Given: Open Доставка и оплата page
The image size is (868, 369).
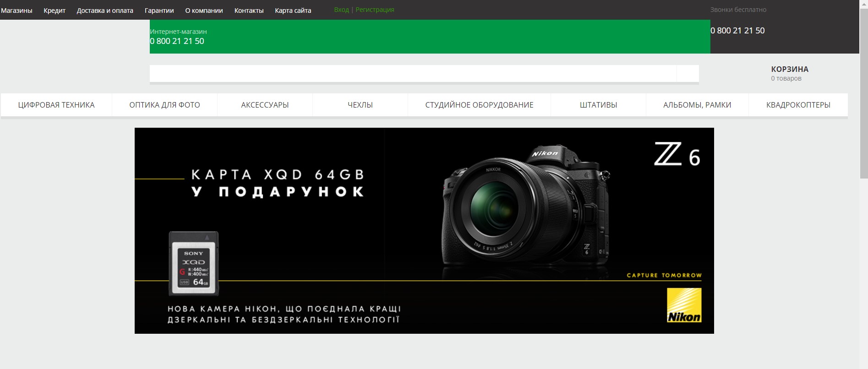Looking at the screenshot, I should pyautogui.click(x=105, y=11).
